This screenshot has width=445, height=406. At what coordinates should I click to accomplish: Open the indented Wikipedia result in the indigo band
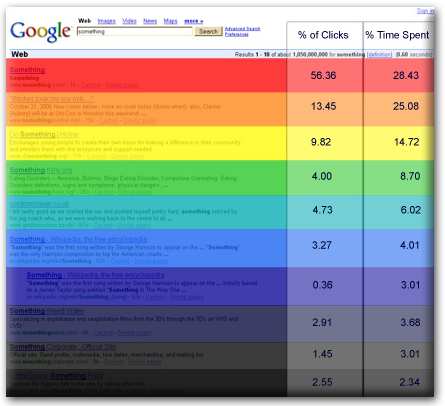coord(95,275)
